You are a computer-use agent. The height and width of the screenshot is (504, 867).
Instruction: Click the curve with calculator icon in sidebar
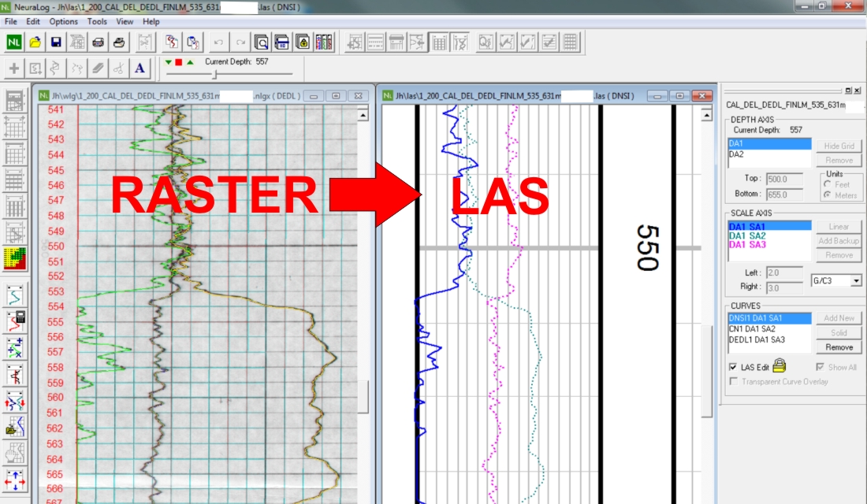[15, 321]
